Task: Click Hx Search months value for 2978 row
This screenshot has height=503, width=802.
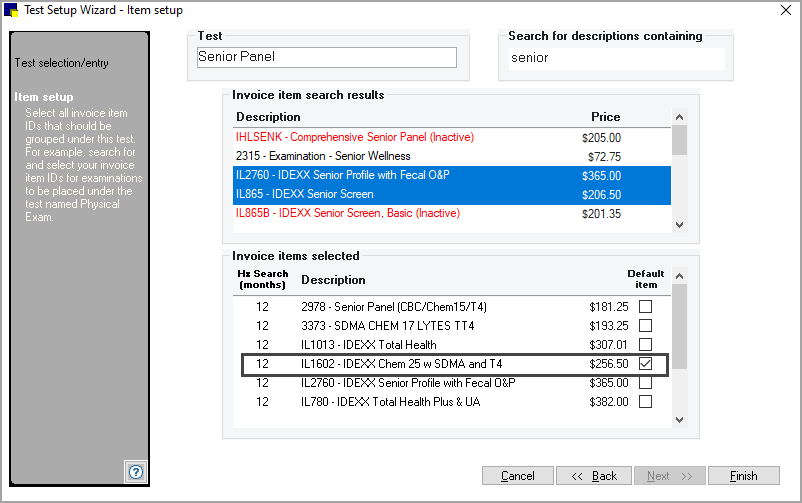Action: click(262, 307)
